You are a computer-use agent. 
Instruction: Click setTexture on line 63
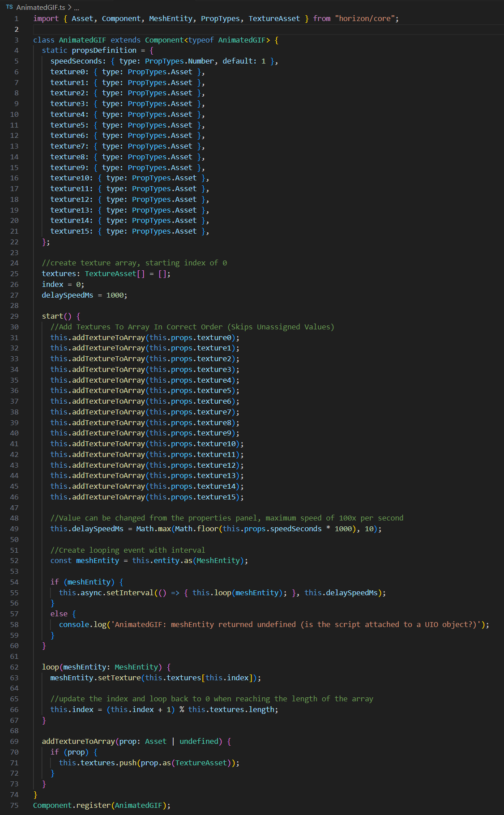119,678
